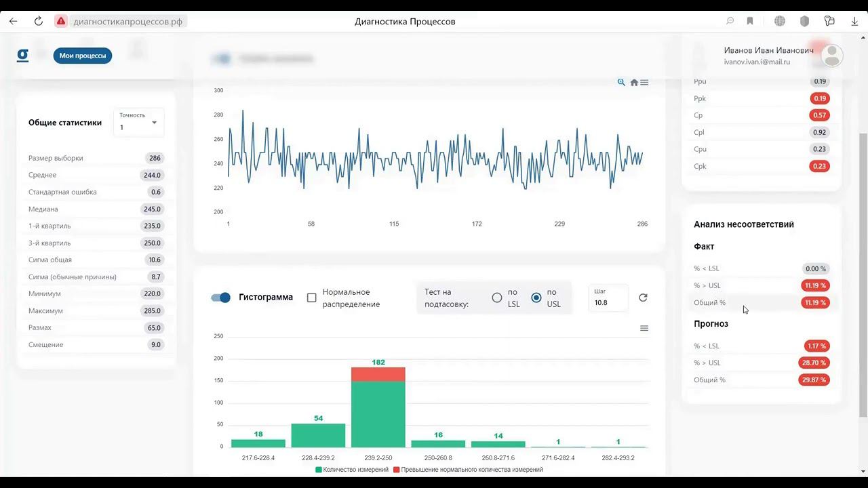This screenshot has width=868, height=488.
Task: Click the Максимум value 285.0
Action: tap(153, 310)
